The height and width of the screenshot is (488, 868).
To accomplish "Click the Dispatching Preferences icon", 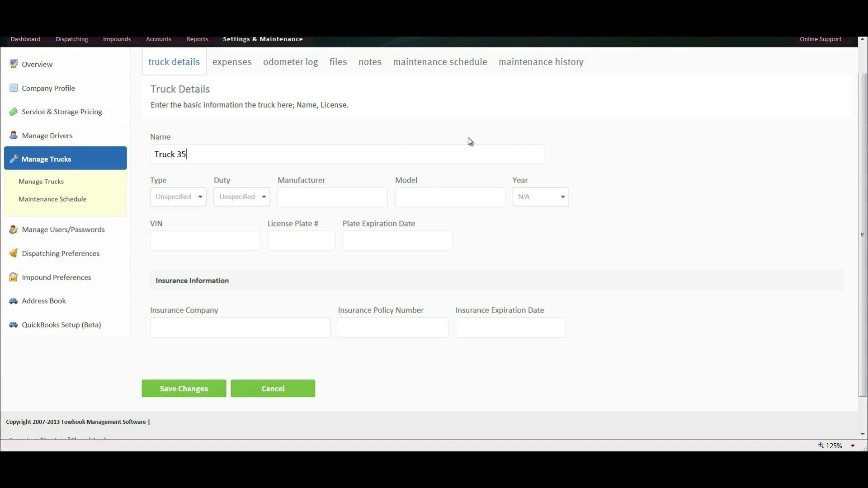I will point(14,253).
